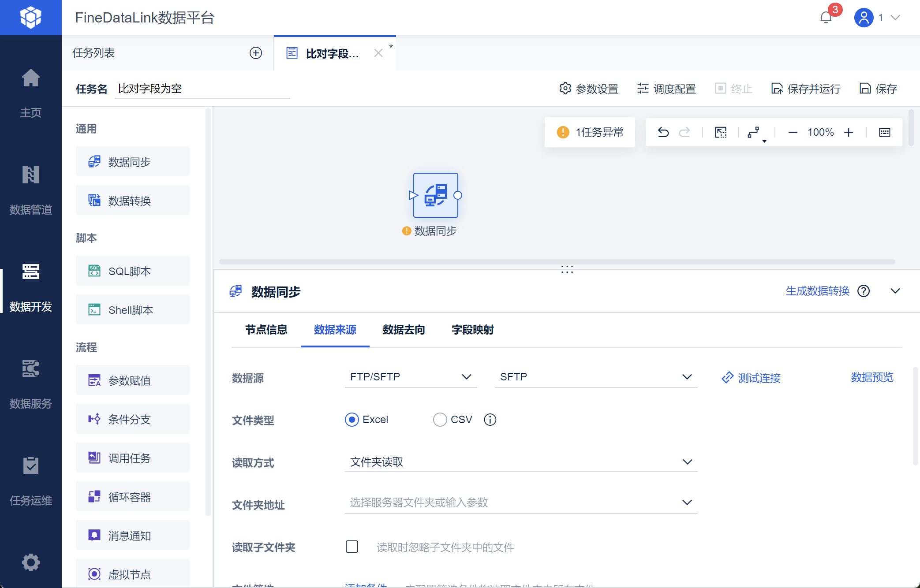Select the 数据同步 node on canvas

435,195
